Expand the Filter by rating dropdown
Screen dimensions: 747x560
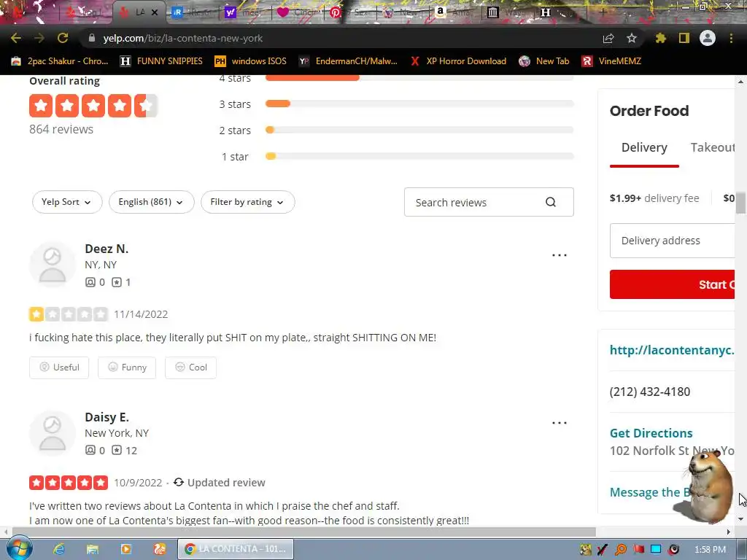[248, 202]
